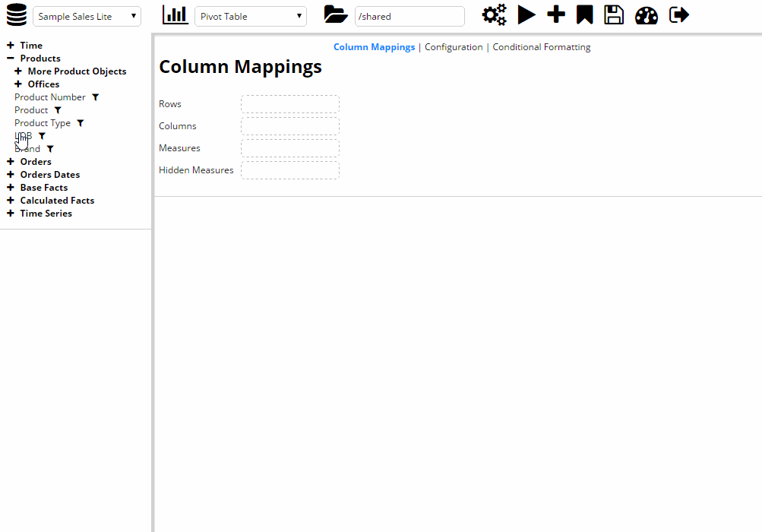Open the Sample Sales Lite dropdown
The width and height of the screenshot is (762, 532).
(87, 17)
